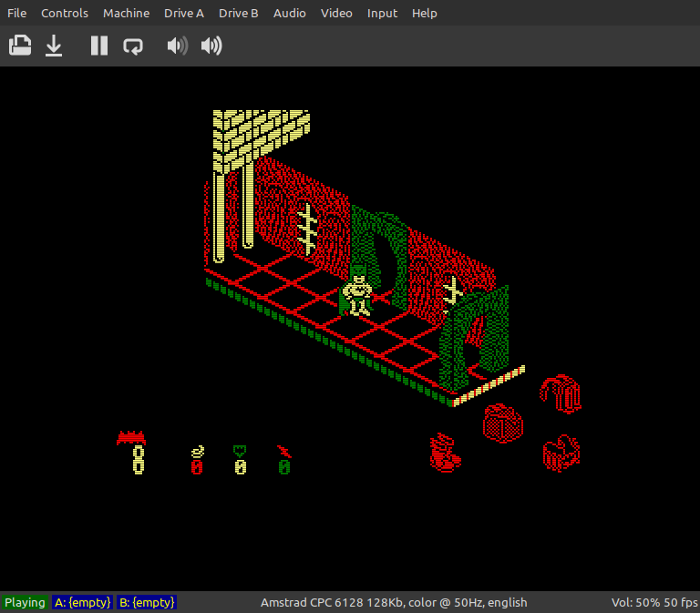The width and height of the screenshot is (700, 613).
Task: Lower the volume with the quieter speaker icon
Action: click(177, 46)
